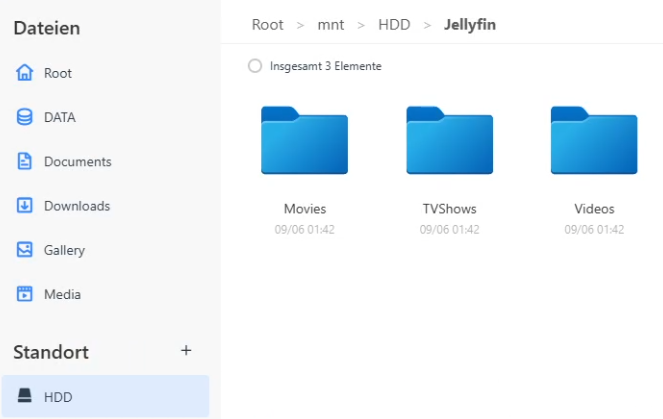Open the TVShows folder icon
Image resolution: width=663 pixels, height=419 pixels.
click(x=449, y=140)
